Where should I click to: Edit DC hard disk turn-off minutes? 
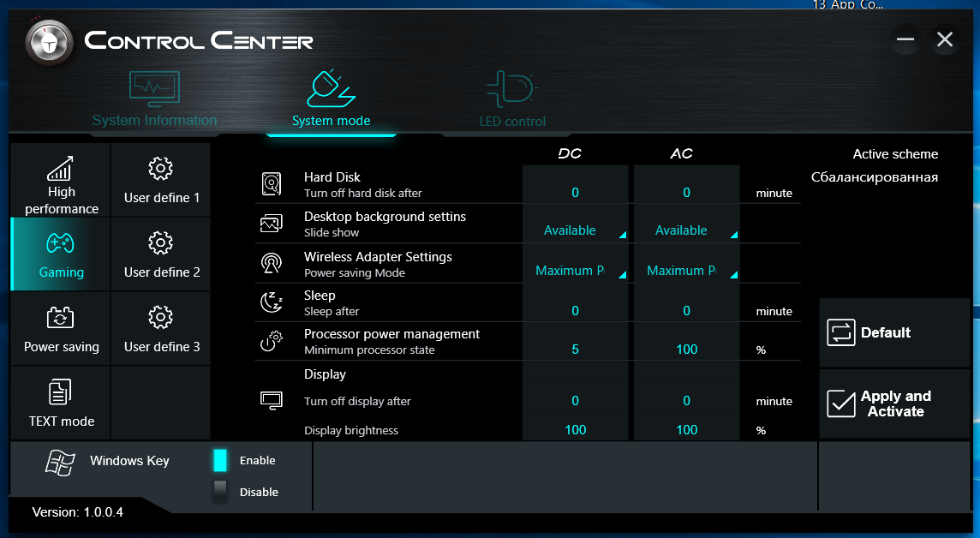[x=575, y=193]
